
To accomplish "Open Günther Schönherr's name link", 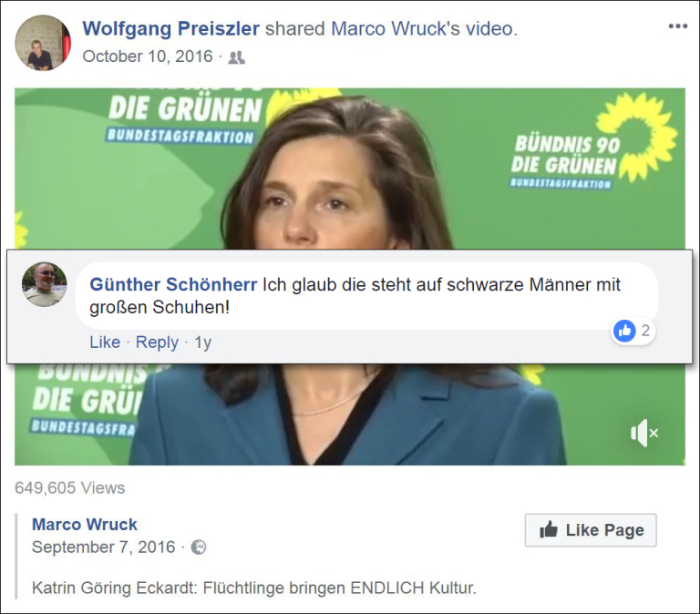I will click(x=173, y=284).
